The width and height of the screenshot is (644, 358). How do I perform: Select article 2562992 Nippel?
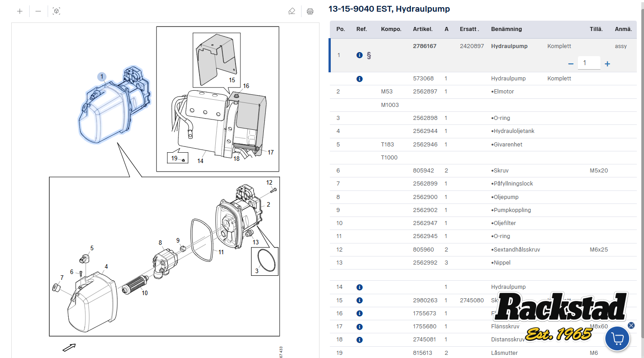(x=425, y=262)
